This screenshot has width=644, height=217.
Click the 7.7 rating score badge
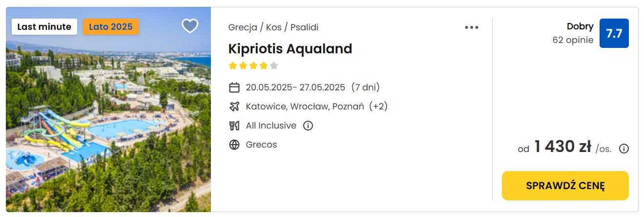(x=614, y=33)
